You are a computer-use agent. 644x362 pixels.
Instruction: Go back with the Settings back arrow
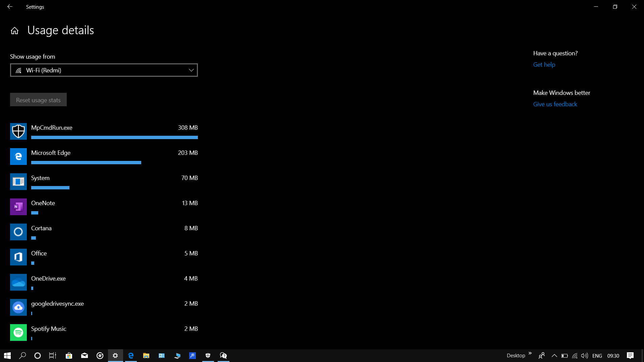[10, 7]
